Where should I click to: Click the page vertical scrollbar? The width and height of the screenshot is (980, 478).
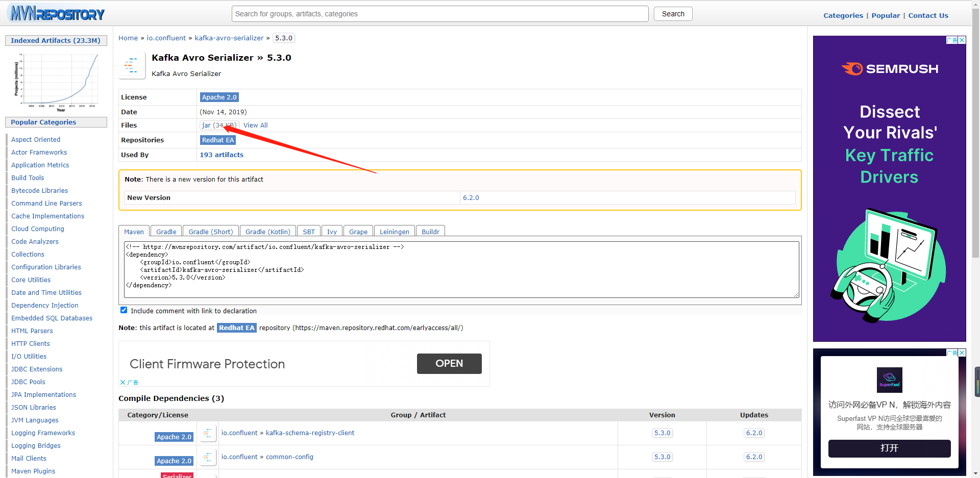pyautogui.click(x=975, y=133)
